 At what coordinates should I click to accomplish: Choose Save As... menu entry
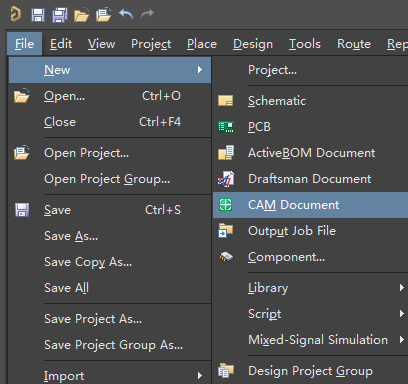(x=110, y=236)
